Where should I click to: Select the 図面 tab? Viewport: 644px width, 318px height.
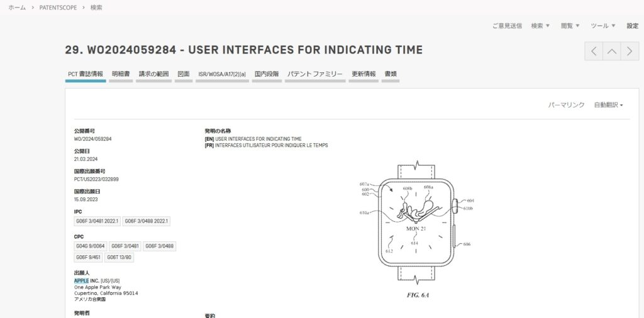pyautogui.click(x=184, y=74)
